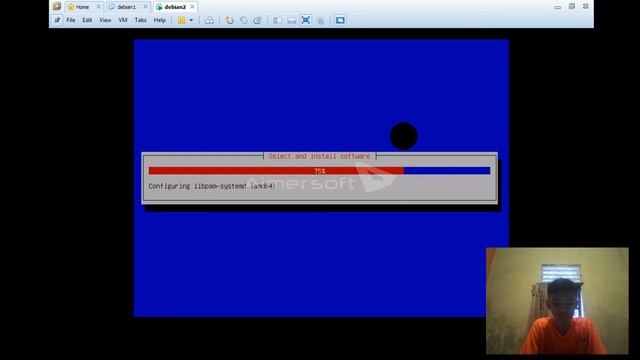Toggle the thumbnail bar icon

click(x=291, y=20)
